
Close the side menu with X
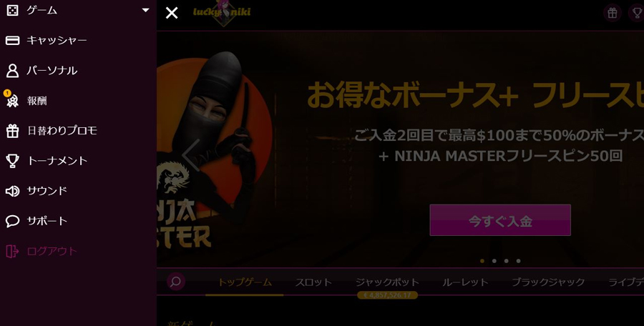point(172,13)
